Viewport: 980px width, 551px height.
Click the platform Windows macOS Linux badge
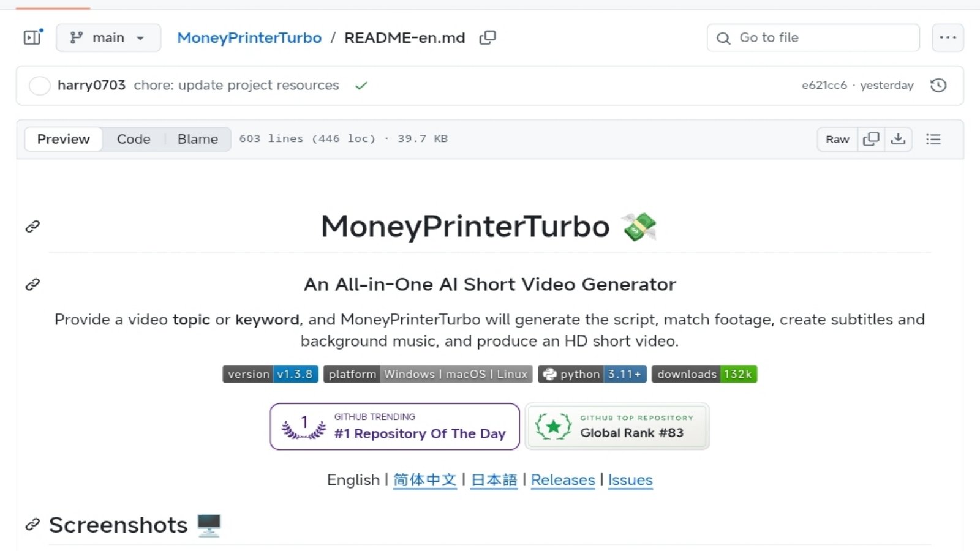point(428,374)
